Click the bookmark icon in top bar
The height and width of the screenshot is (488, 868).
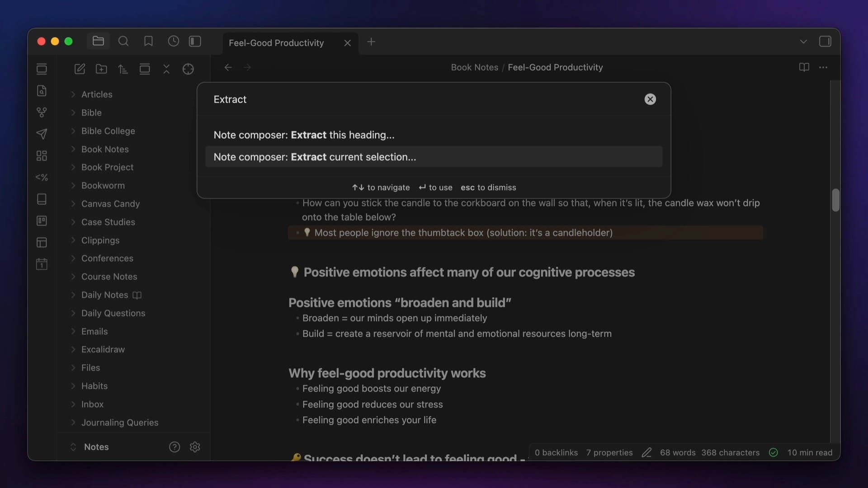(x=148, y=42)
